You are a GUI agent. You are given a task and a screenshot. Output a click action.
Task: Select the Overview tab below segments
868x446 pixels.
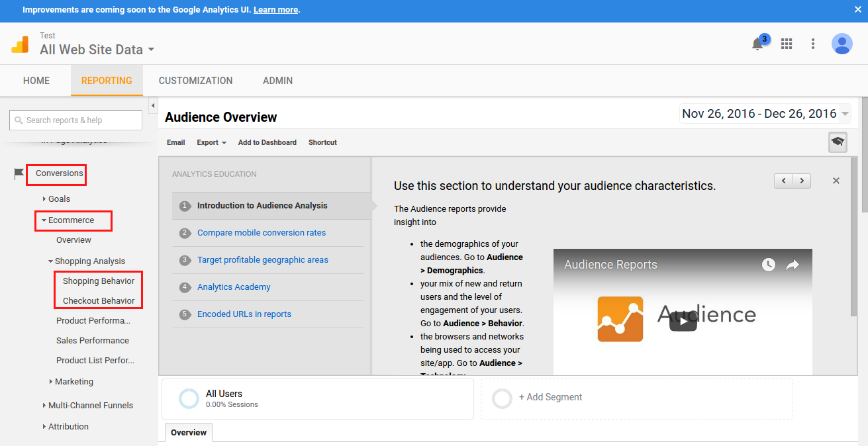tap(189, 432)
